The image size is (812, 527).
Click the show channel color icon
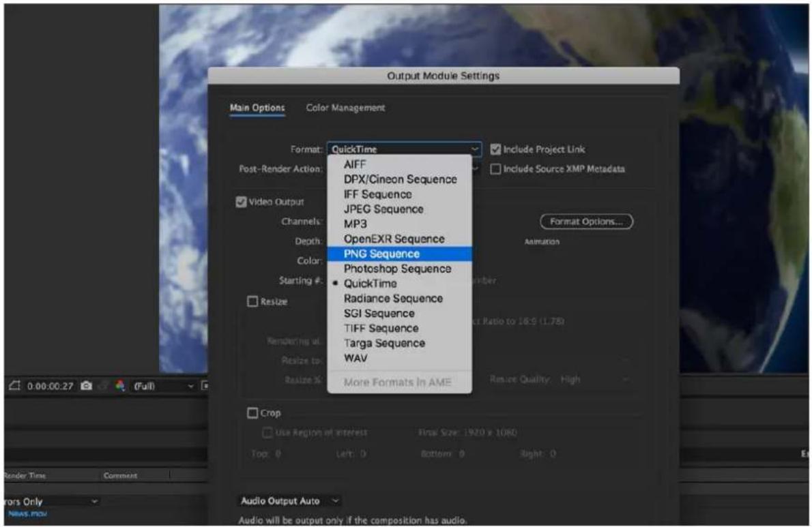click(x=120, y=386)
